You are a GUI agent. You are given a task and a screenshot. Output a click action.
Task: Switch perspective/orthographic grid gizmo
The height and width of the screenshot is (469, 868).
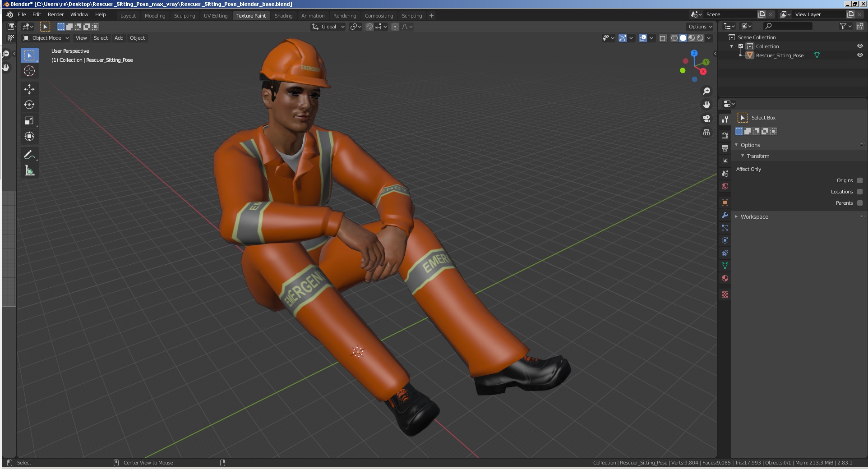(x=706, y=133)
